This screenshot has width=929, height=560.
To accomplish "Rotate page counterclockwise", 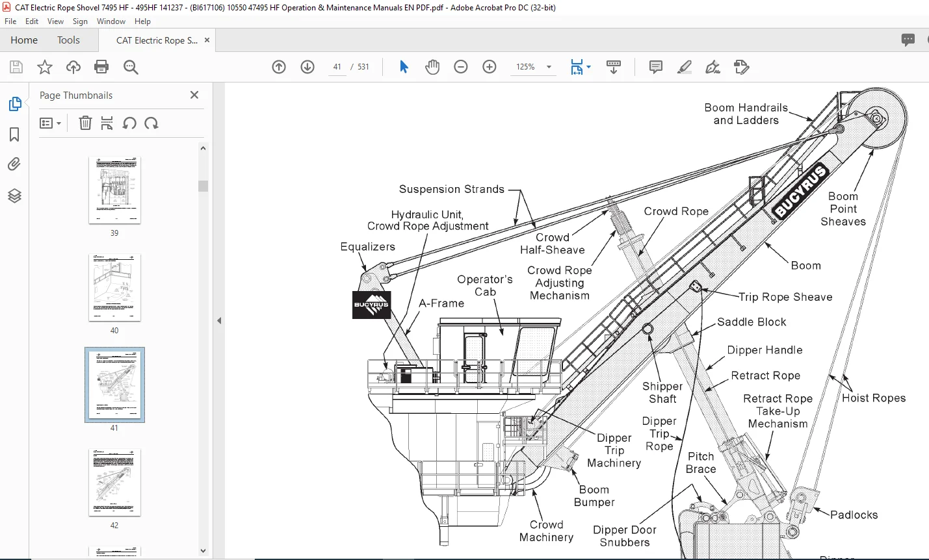I will click(129, 123).
